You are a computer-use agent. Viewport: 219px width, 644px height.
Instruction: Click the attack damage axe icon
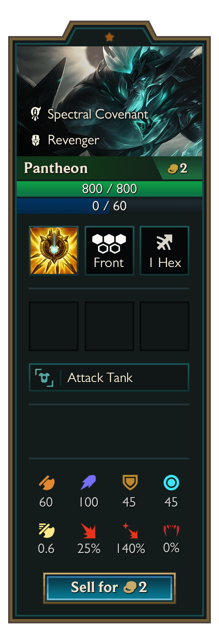(47, 483)
